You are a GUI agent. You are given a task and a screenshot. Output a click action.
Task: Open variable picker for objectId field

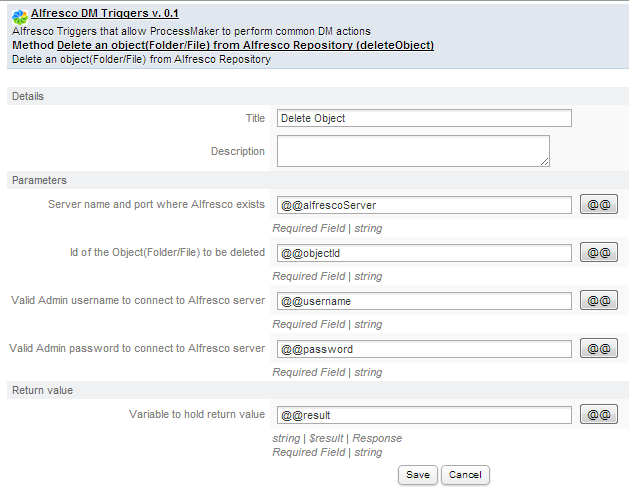click(x=598, y=253)
